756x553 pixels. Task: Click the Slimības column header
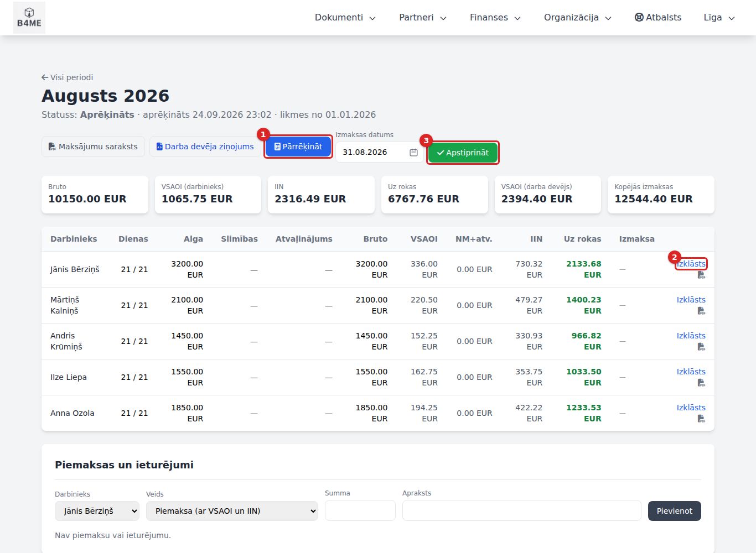tap(240, 239)
